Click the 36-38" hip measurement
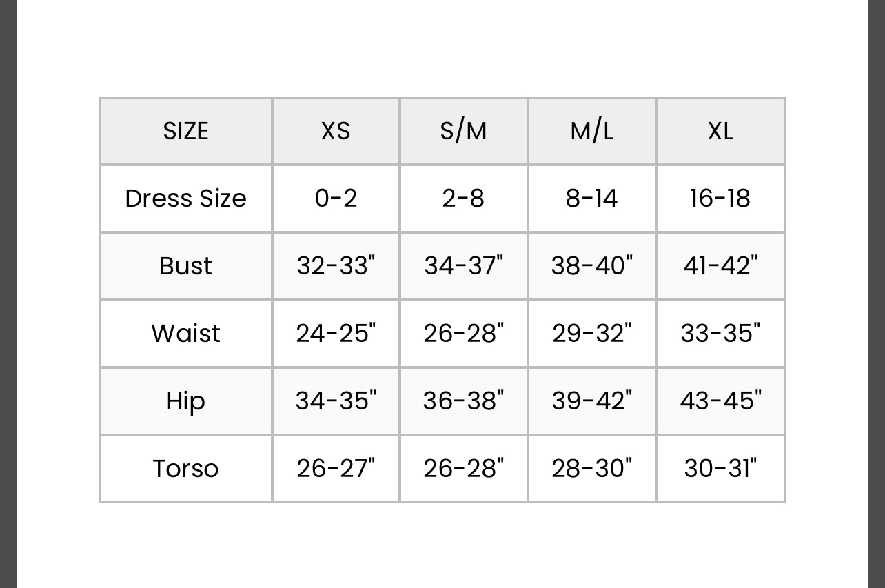Screen dimensions: 885x588 tap(463, 401)
